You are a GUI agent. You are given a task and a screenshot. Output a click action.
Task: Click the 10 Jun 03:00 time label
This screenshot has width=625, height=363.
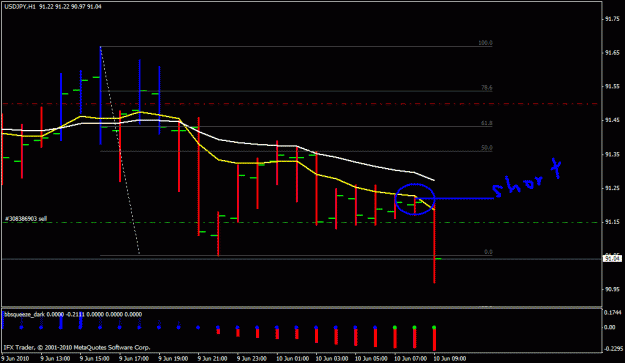click(332, 359)
